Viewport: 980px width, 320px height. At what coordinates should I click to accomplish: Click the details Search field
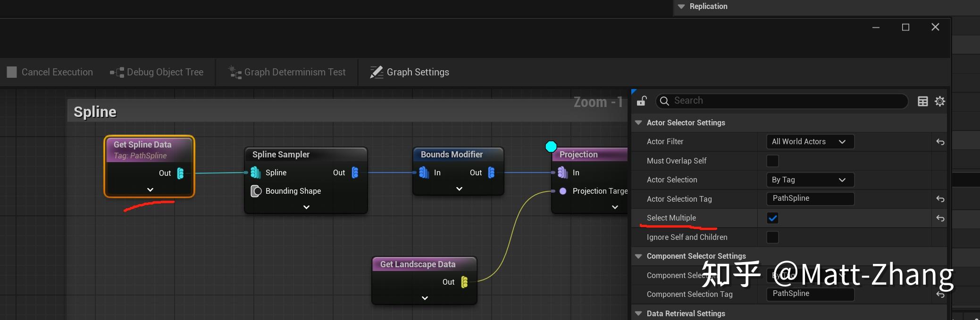(783, 101)
